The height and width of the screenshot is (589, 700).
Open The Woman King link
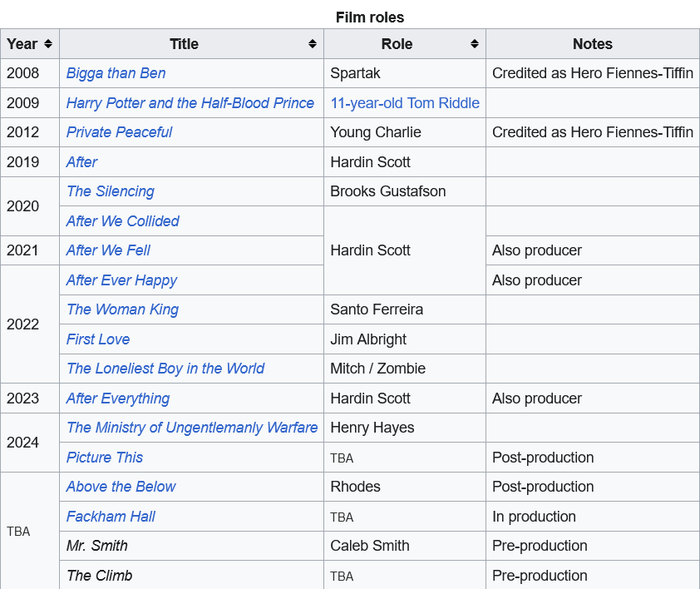coord(122,309)
